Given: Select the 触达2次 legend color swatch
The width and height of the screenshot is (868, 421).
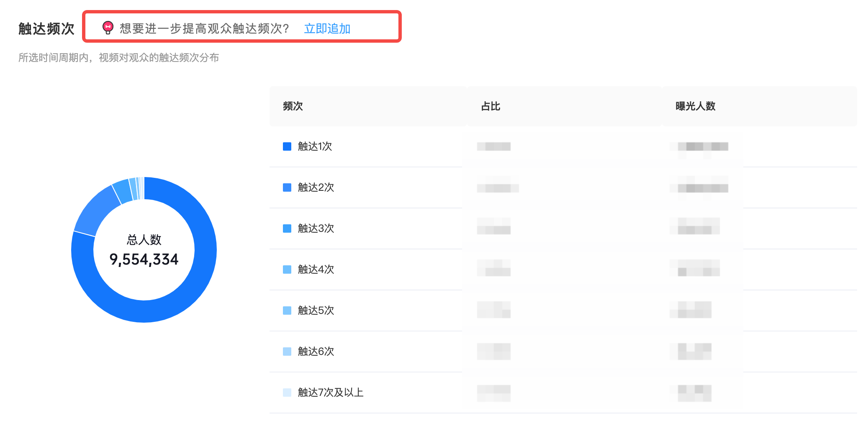Looking at the screenshot, I should [x=287, y=187].
